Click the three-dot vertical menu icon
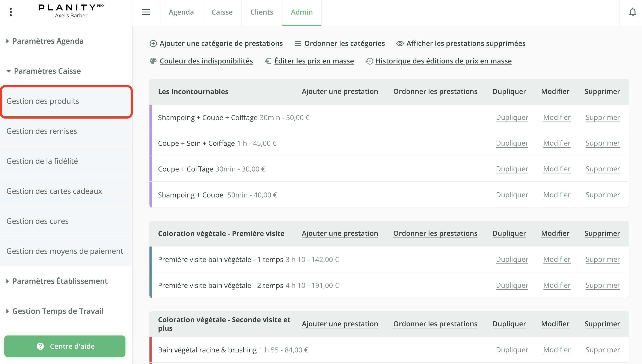Image resolution: width=642 pixels, height=364 pixels. tap(11, 12)
